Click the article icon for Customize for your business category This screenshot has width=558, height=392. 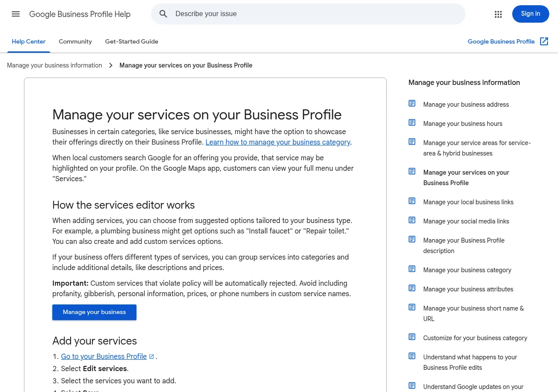[x=412, y=337]
